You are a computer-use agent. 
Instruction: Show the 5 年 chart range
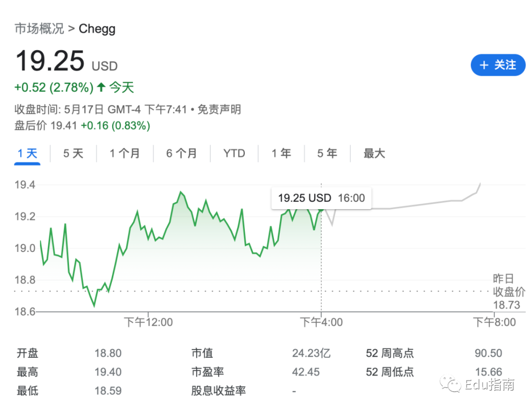pyautogui.click(x=327, y=154)
